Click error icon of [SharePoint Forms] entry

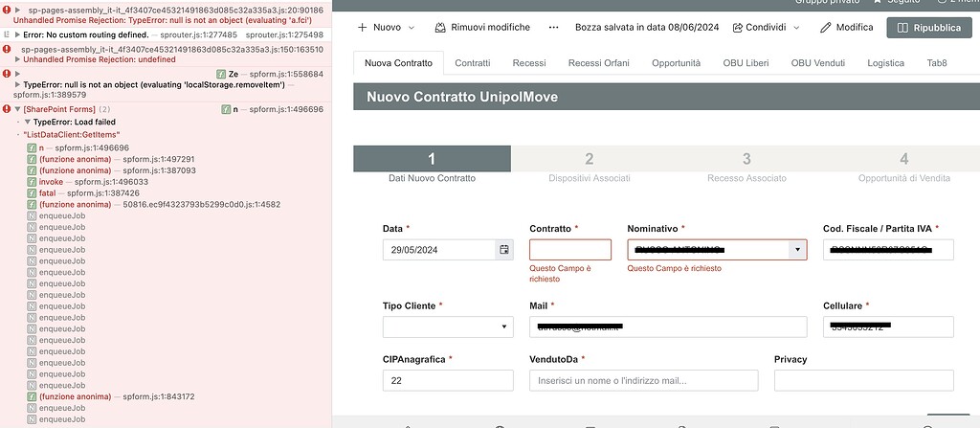[7, 109]
